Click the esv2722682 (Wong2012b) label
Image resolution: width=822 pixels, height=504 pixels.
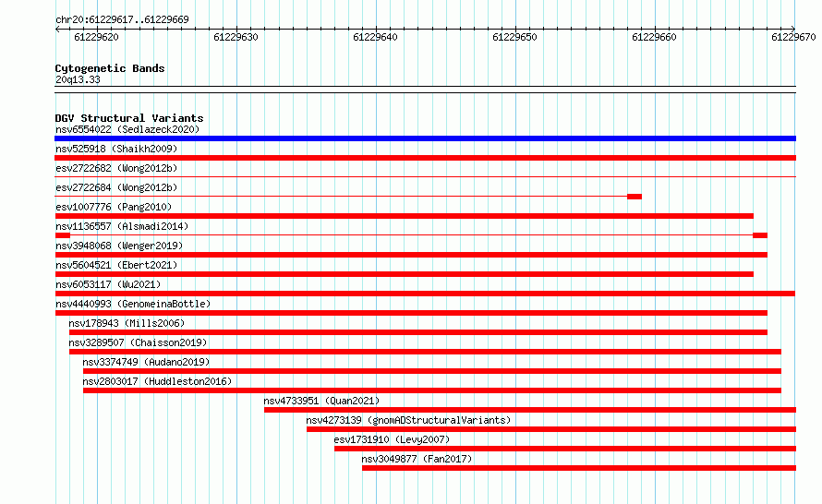tap(116, 168)
